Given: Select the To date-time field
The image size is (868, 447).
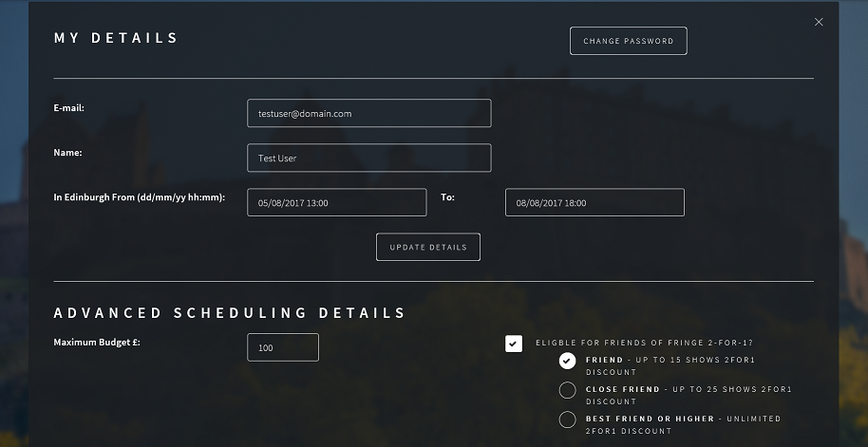Looking at the screenshot, I should point(594,202).
